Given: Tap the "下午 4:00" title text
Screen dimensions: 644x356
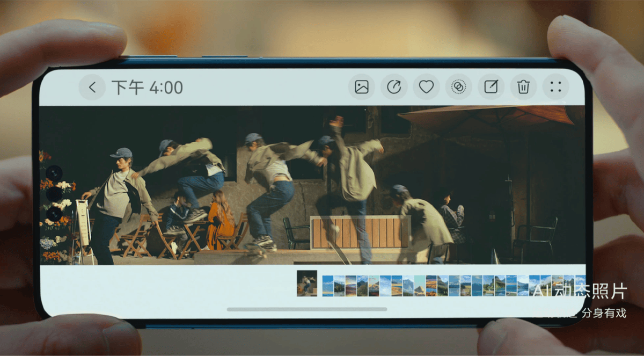Looking at the screenshot, I should (x=147, y=88).
